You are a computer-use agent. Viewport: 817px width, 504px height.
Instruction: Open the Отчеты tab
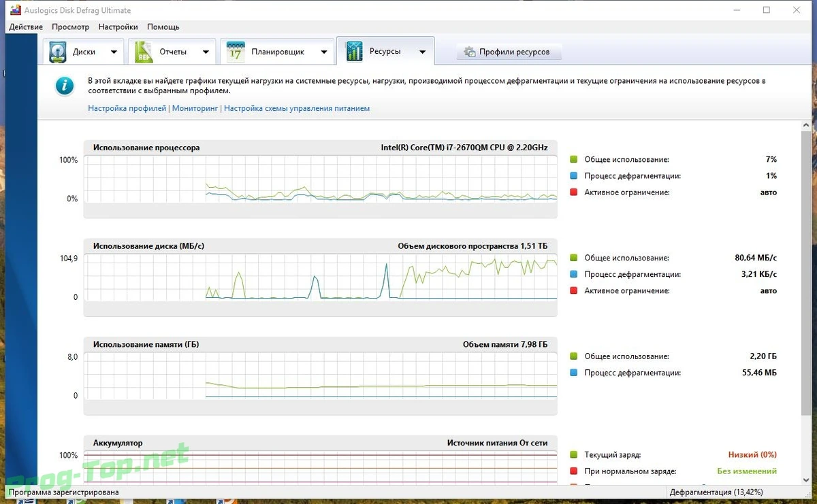pyautogui.click(x=173, y=52)
